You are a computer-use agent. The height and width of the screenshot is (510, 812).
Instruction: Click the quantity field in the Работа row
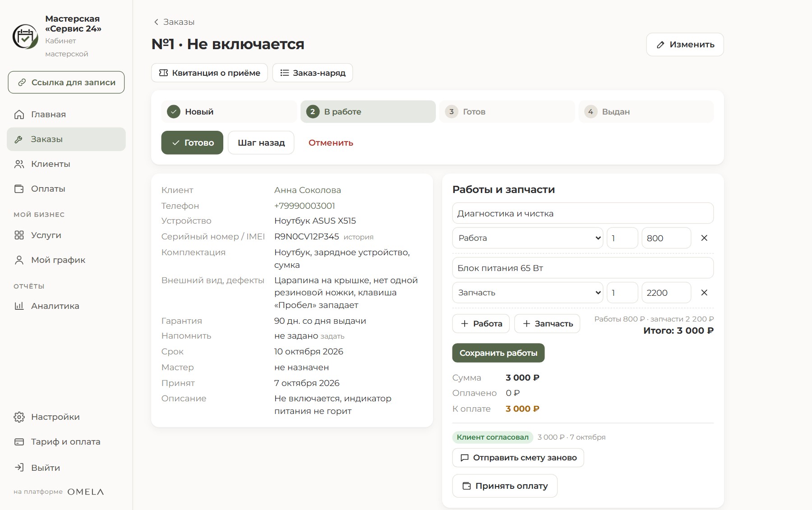point(622,238)
